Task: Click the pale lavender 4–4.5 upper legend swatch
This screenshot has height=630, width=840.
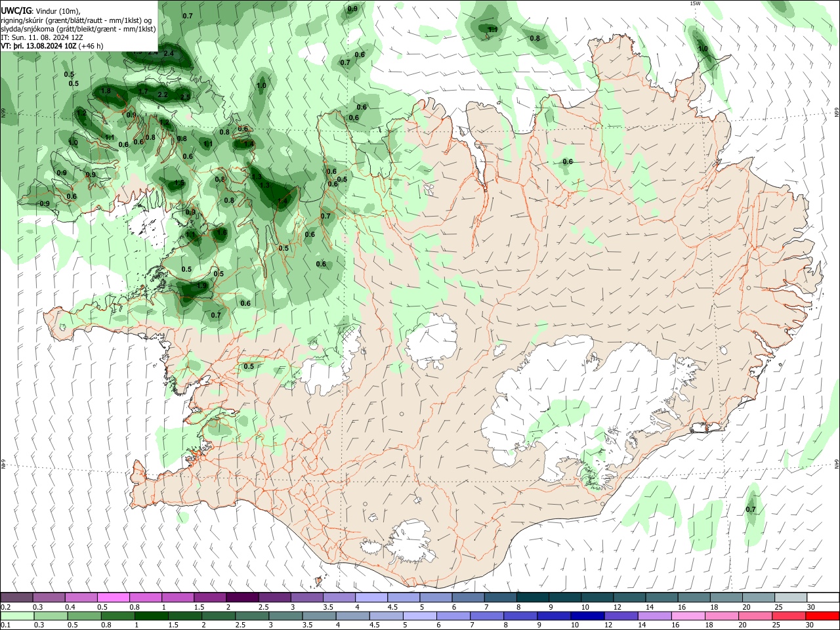Action: tap(371, 597)
